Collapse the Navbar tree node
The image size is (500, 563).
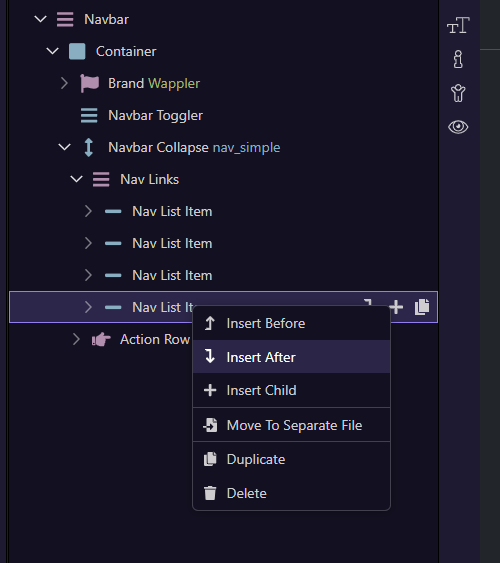pos(41,19)
